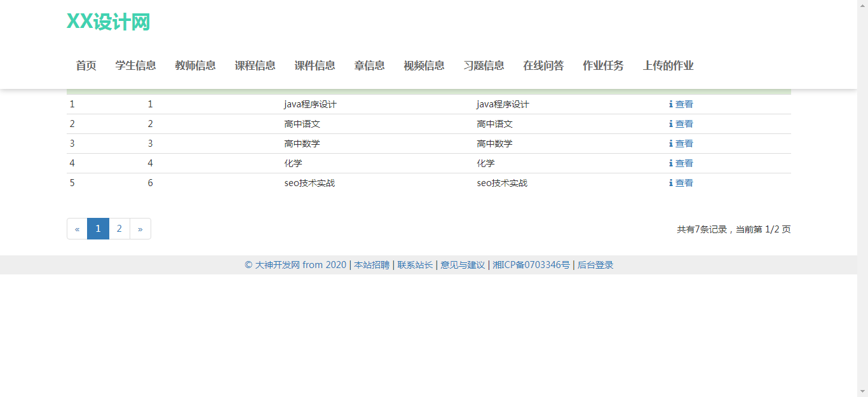Click the info icon beside java程序设计 row
This screenshot has height=397, width=868.
point(670,104)
